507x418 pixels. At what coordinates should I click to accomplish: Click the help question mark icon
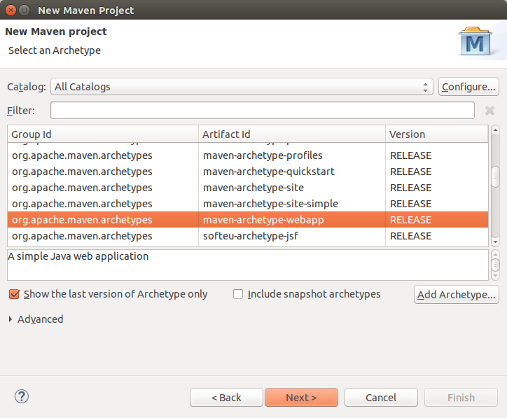[22, 396]
